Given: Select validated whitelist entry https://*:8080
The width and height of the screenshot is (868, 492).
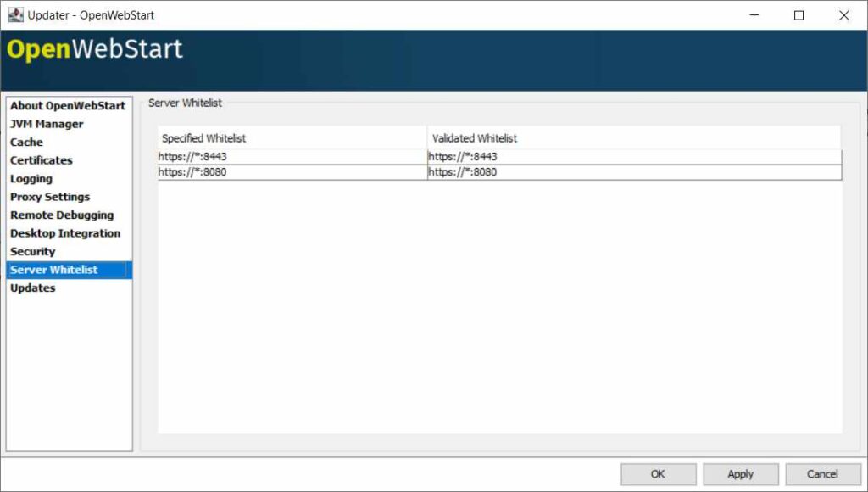Looking at the screenshot, I should pyautogui.click(x=634, y=172).
